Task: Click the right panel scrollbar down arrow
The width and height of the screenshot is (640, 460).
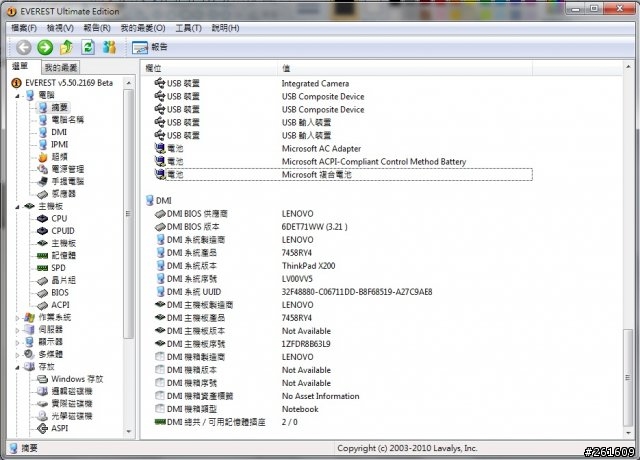Action: 628,433
